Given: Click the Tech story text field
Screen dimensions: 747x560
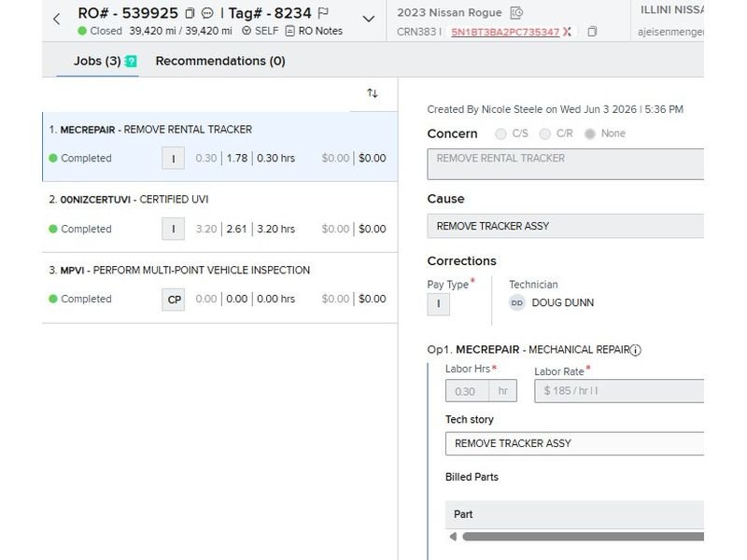Looking at the screenshot, I should coord(574,443).
